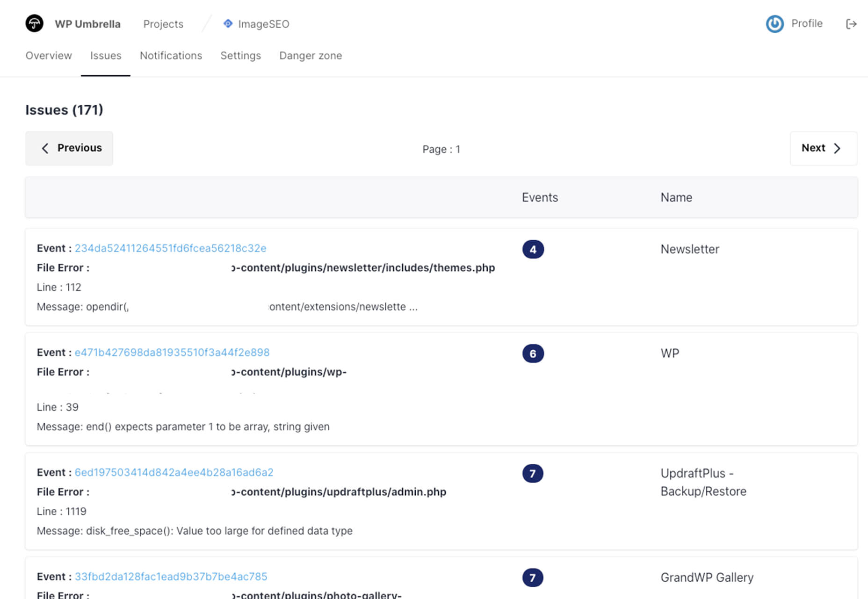
Task: Click the WP Umbrella brand name
Action: pyautogui.click(x=87, y=24)
